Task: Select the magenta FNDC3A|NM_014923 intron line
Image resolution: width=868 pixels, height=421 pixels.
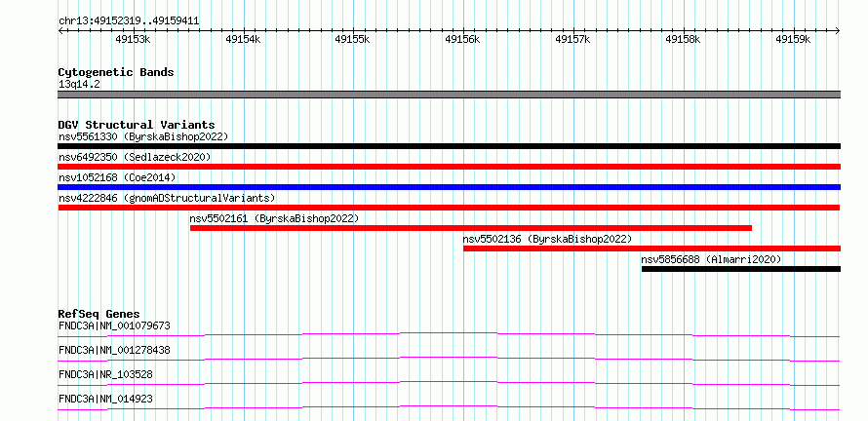Action: point(449,407)
